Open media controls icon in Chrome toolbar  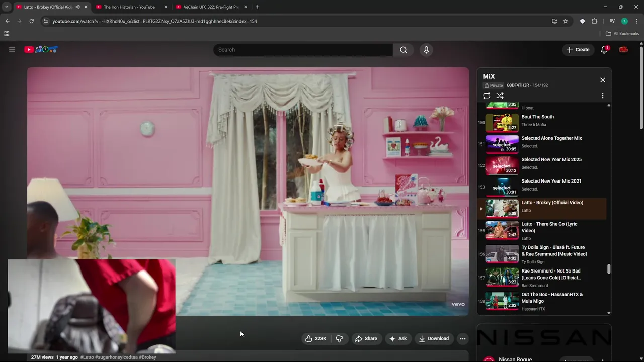pyautogui.click(x=612, y=21)
